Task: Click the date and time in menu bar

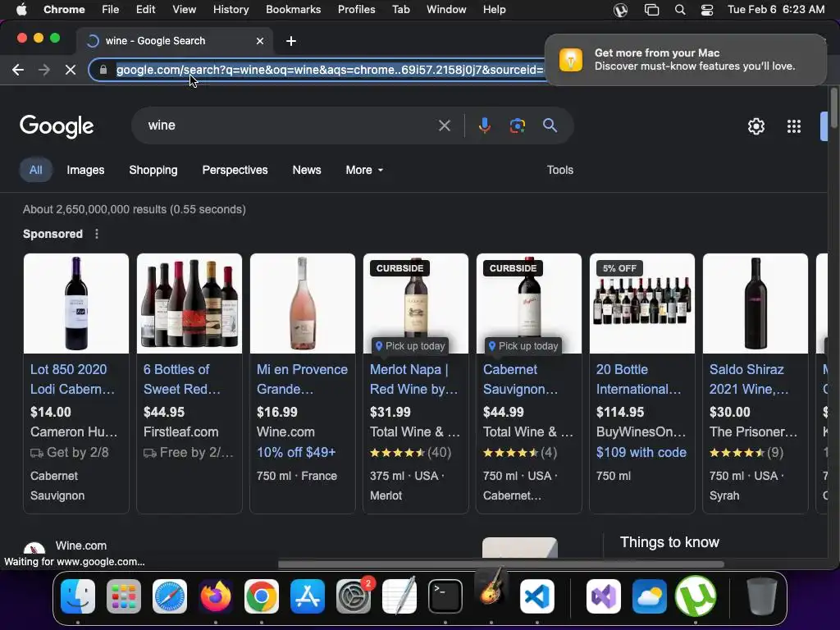Action: point(776,10)
